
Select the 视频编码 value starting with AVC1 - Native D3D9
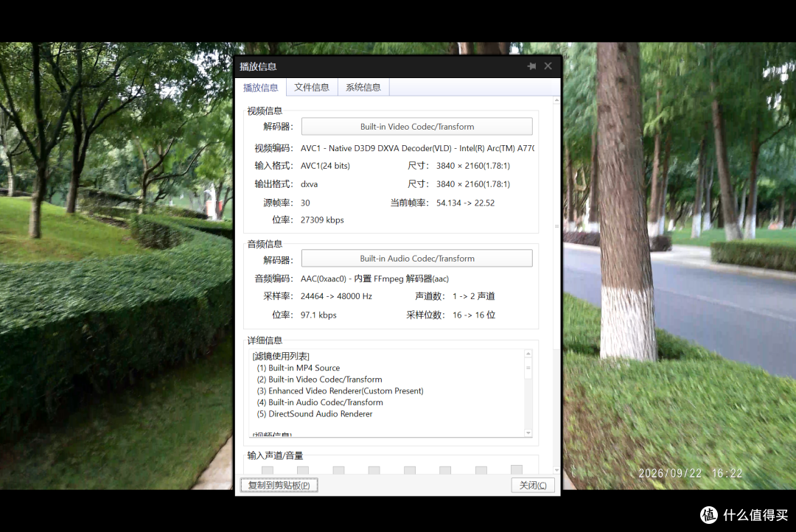417,148
